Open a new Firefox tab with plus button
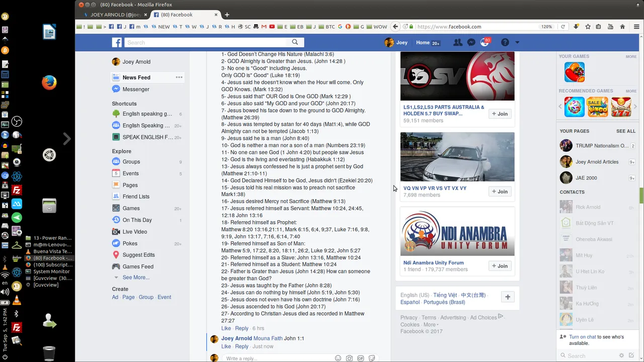The image size is (644, 362). point(227,15)
